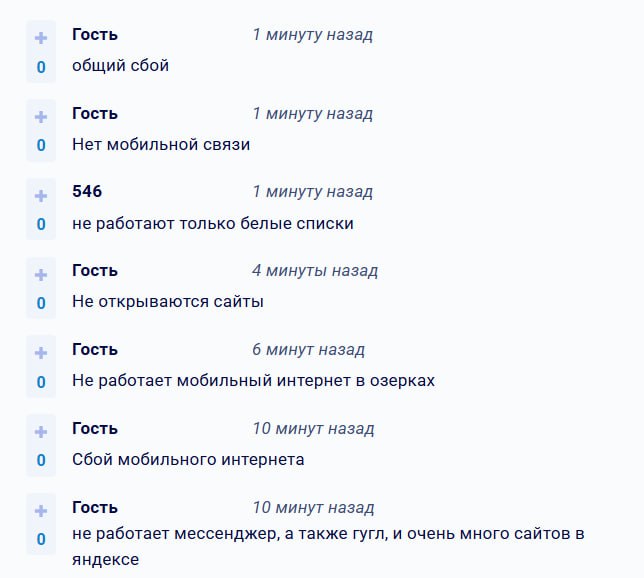Click the username 546
The height and width of the screenshot is (578, 644).
point(87,191)
